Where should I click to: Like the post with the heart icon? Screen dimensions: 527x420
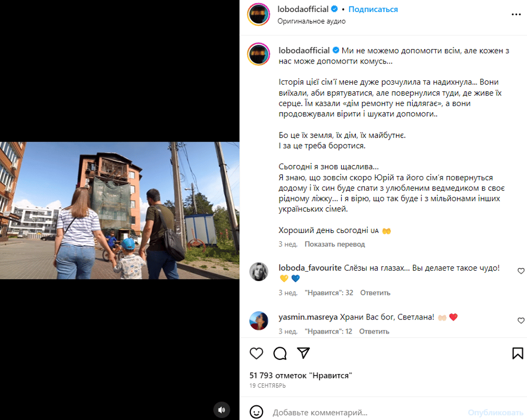pos(256,353)
